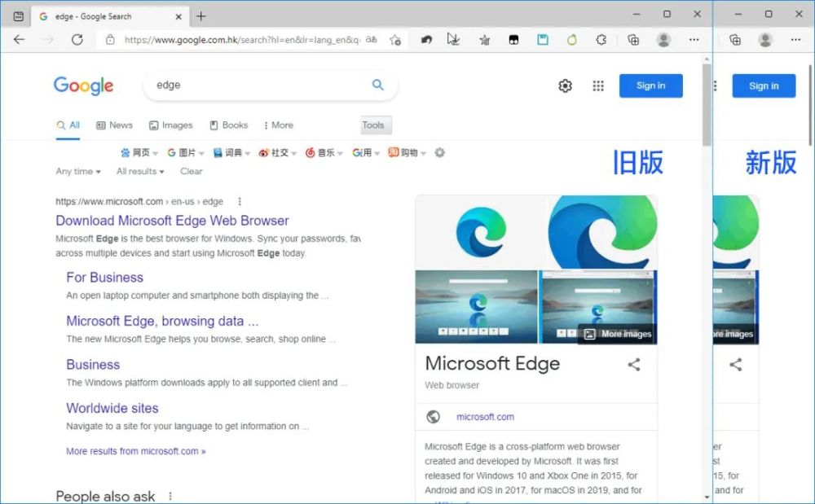Expand the 音乐 dropdown
The image size is (815, 504).
(324, 152)
